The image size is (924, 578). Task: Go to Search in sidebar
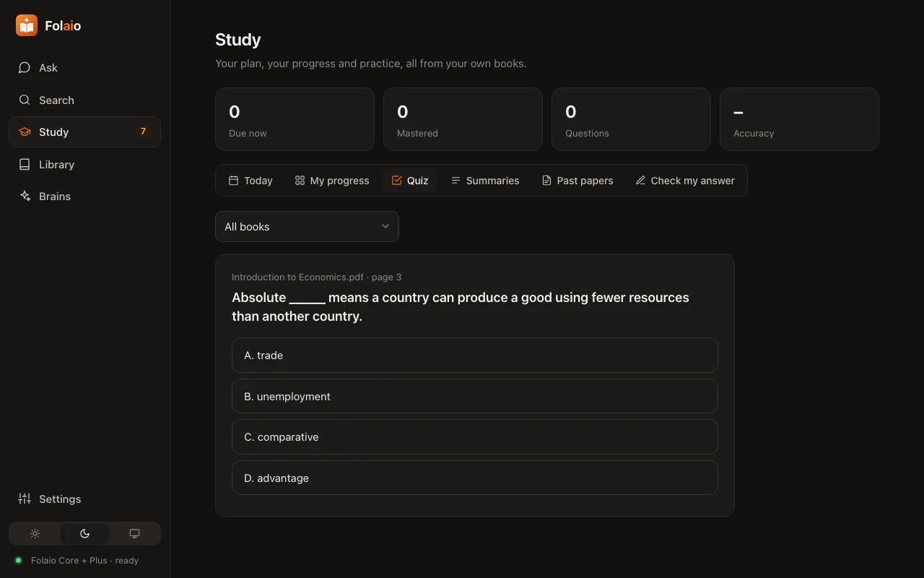[x=84, y=100]
